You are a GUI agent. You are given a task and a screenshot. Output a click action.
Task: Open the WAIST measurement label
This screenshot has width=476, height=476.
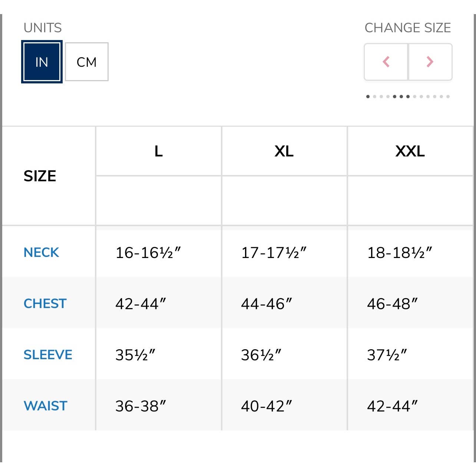[x=46, y=406]
